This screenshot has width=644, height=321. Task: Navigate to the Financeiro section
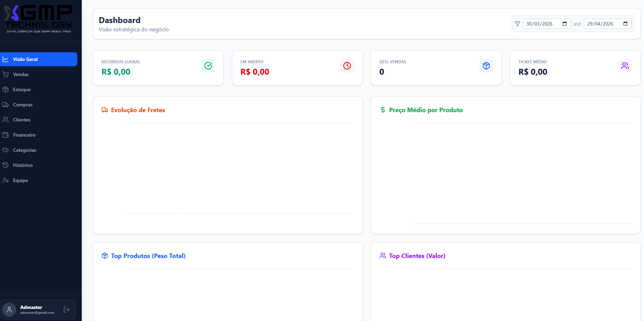coord(24,135)
